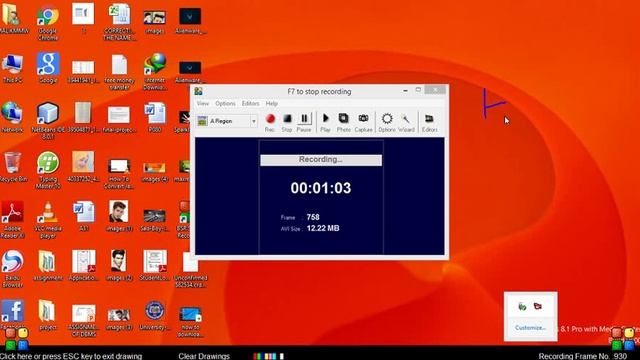Screen dimensions: 640x360
Task: Select the user folder at top-left
Action: click(x=13, y=18)
